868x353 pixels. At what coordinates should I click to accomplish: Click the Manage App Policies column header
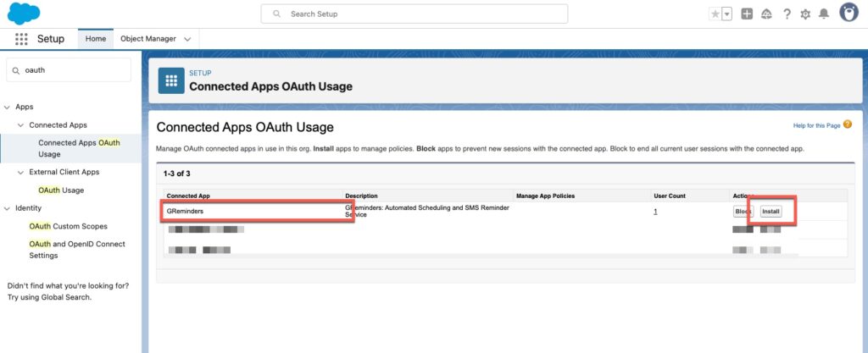545,196
